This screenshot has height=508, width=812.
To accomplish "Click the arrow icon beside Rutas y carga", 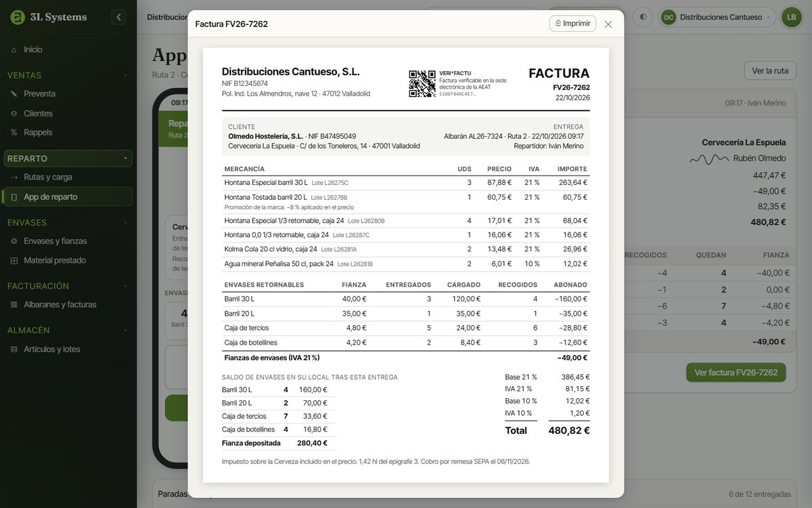I will coord(14,177).
